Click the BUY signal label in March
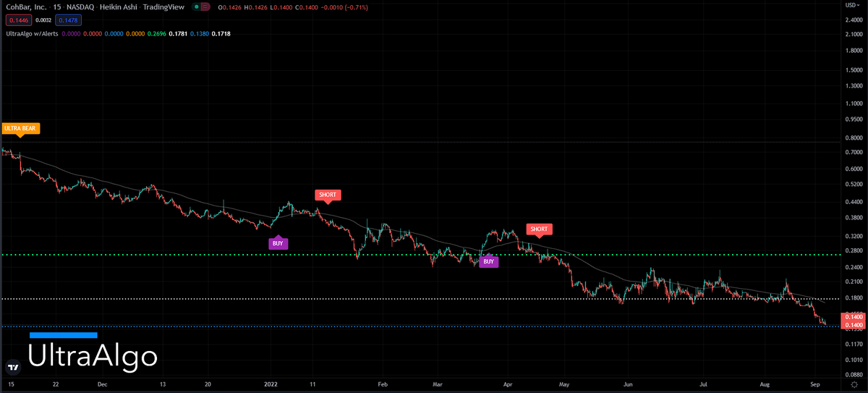Image resolution: width=868 pixels, height=393 pixels. point(489,261)
